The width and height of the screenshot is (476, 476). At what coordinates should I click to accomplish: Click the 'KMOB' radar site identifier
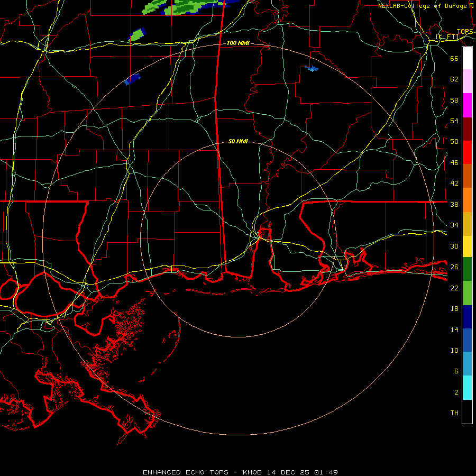(x=252, y=472)
